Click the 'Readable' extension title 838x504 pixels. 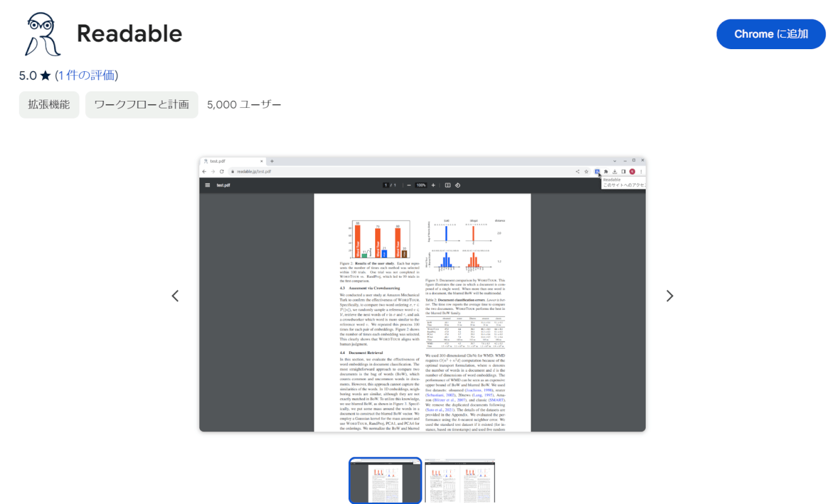pyautogui.click(x=129, y=34)
